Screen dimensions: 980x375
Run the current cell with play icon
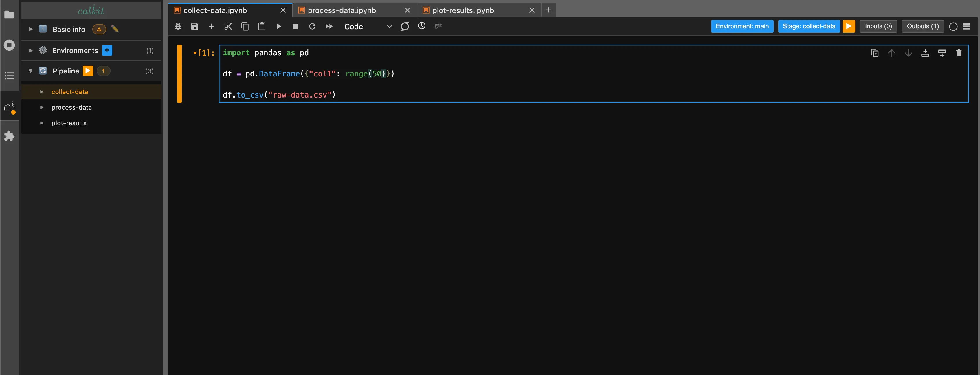(x=279, y=26)
